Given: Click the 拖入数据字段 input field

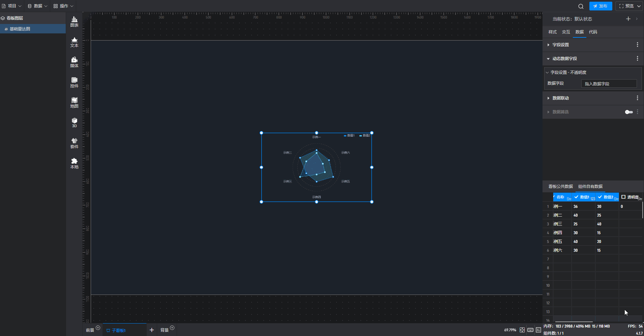Looking at the screenshot, I should click(x=609, y=84).
